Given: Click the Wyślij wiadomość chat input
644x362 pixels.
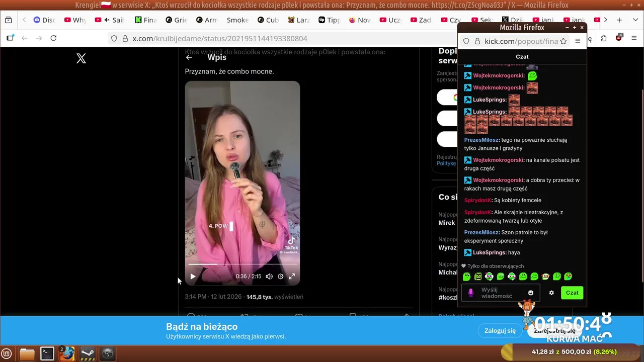Looking at the screenshot, I should pos(501,293).
